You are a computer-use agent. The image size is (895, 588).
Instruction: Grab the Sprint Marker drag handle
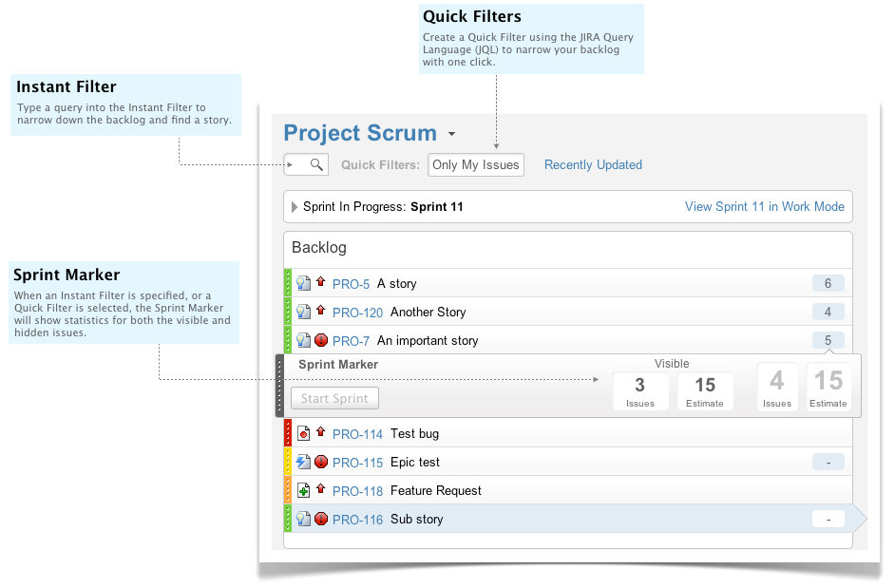point(279,386)
